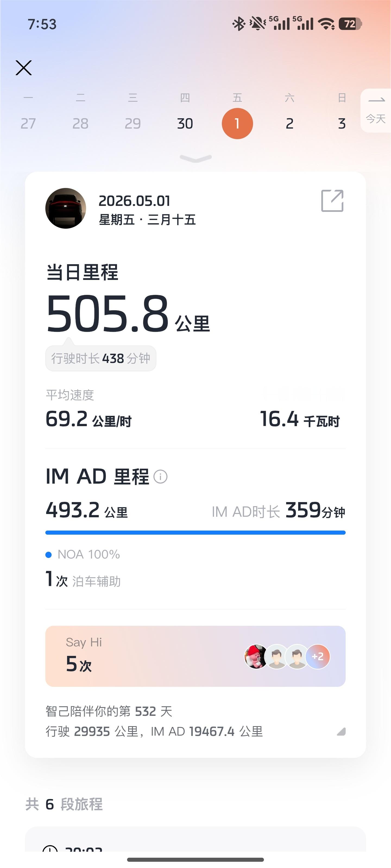Tap the red hat user avatar
The width and height of the screenshot is (391, 868).
(256, 656)
